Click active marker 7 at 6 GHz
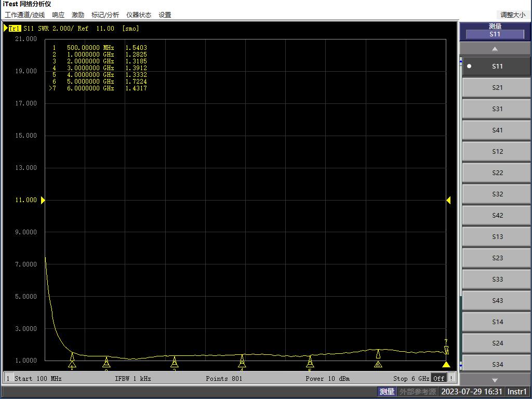Image resolution: width=532 pixels, height=399 pixels. click(x=446, y=350)
